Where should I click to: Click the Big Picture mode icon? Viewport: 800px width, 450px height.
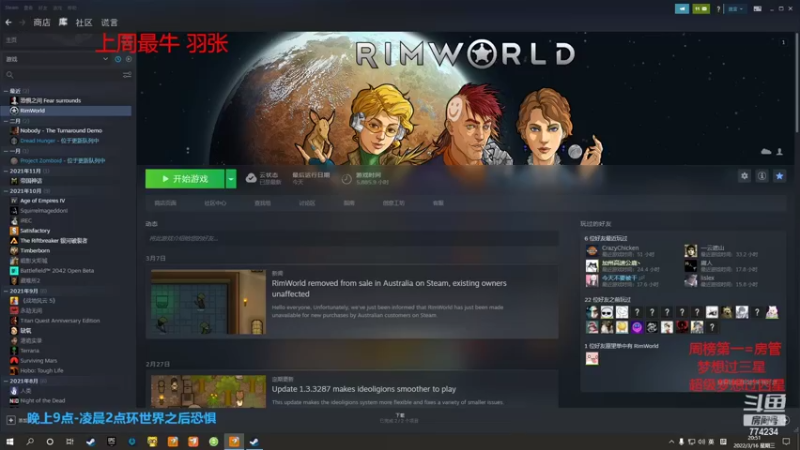click(758, 9)
